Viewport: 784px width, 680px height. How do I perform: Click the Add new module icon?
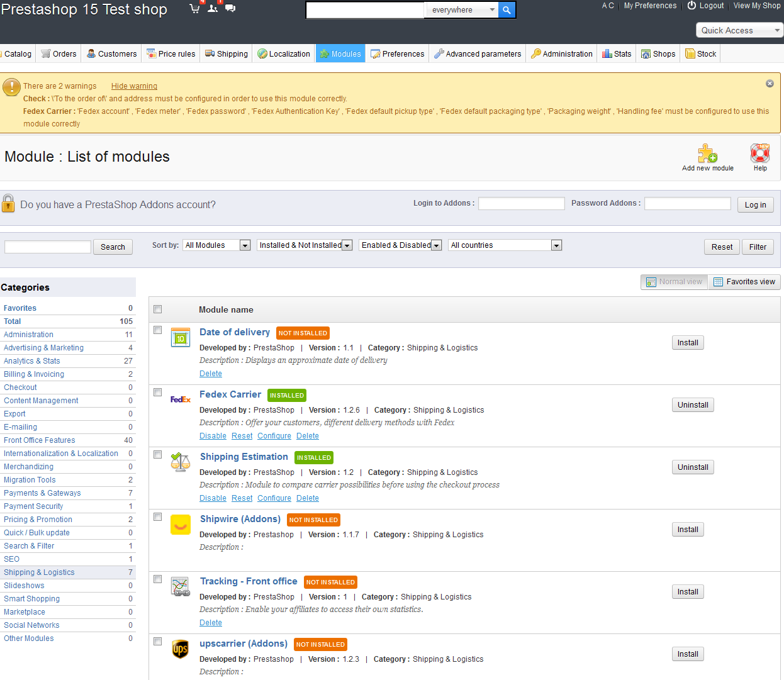pos(707,153)
